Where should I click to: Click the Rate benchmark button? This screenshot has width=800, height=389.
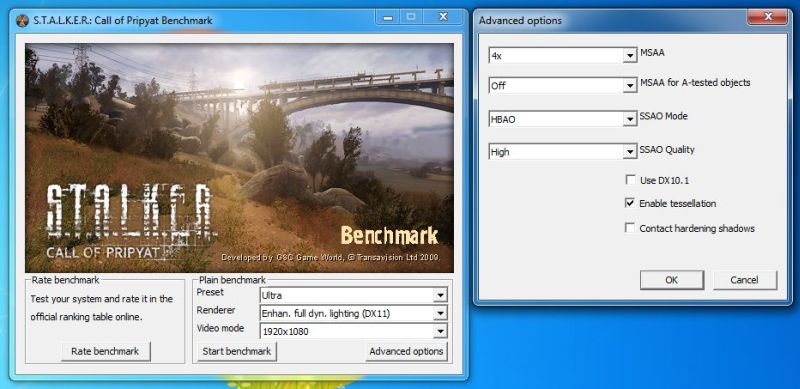pyautogui.click(x=106, y=351)
